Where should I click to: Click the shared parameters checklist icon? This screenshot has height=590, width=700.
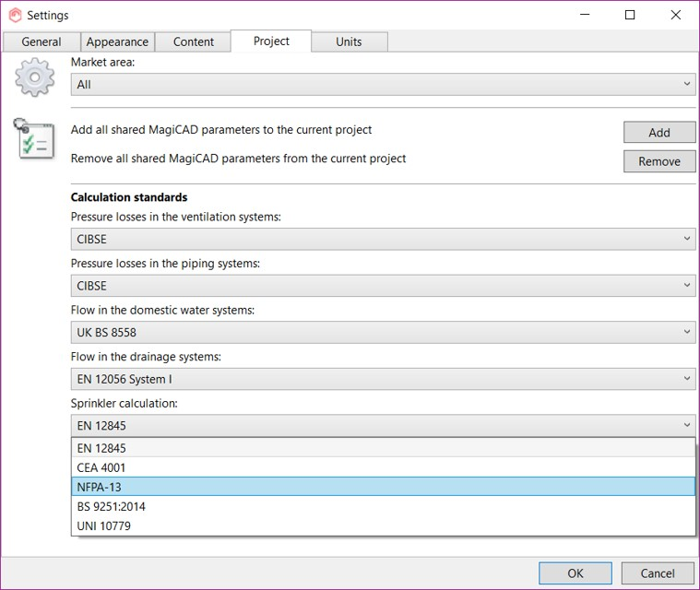tap(35, 138)
